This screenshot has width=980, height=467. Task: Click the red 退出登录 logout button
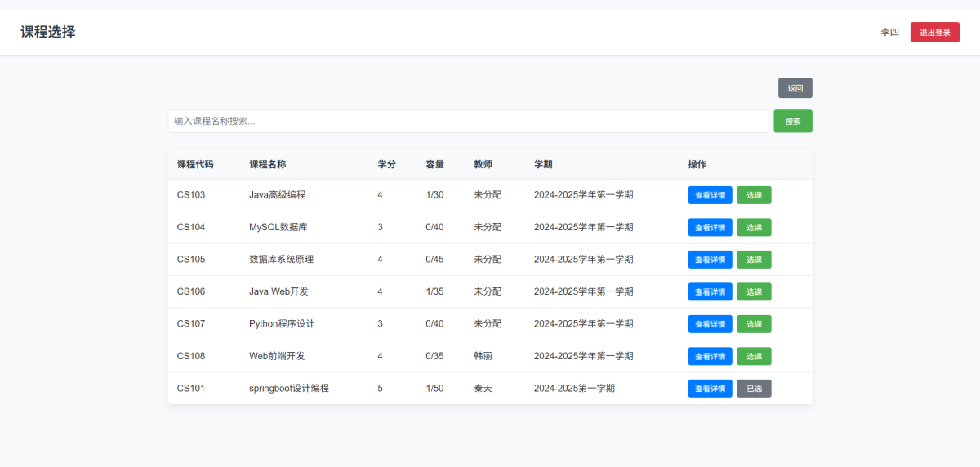tap(934, 33)
